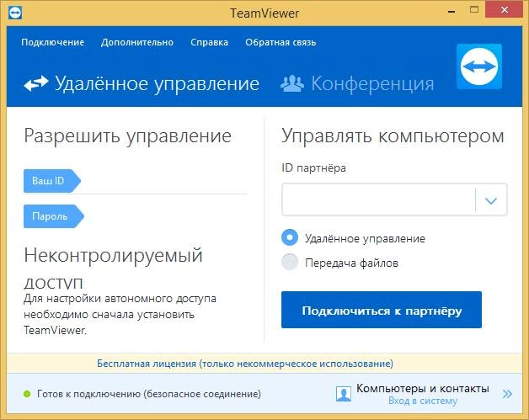
Task: Switch to the Конференция tab
Action: click(357, 83)
